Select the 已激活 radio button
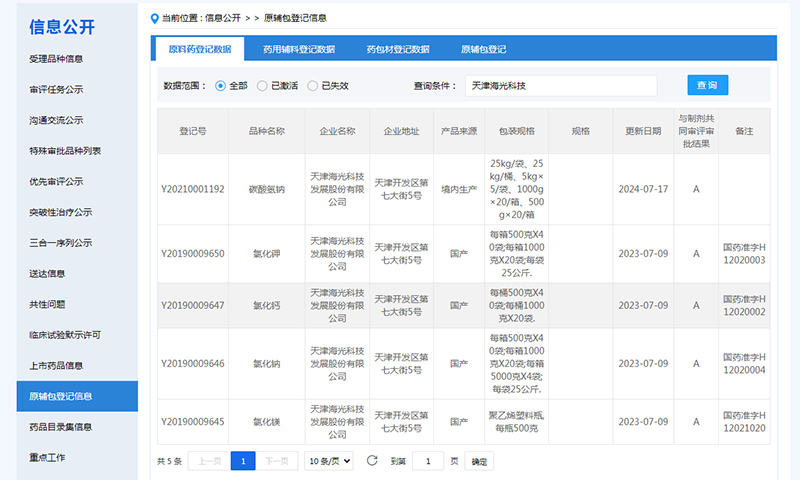The width and height of the screenshot is (800, 480). pyautogui.click(x=262, y=86)
